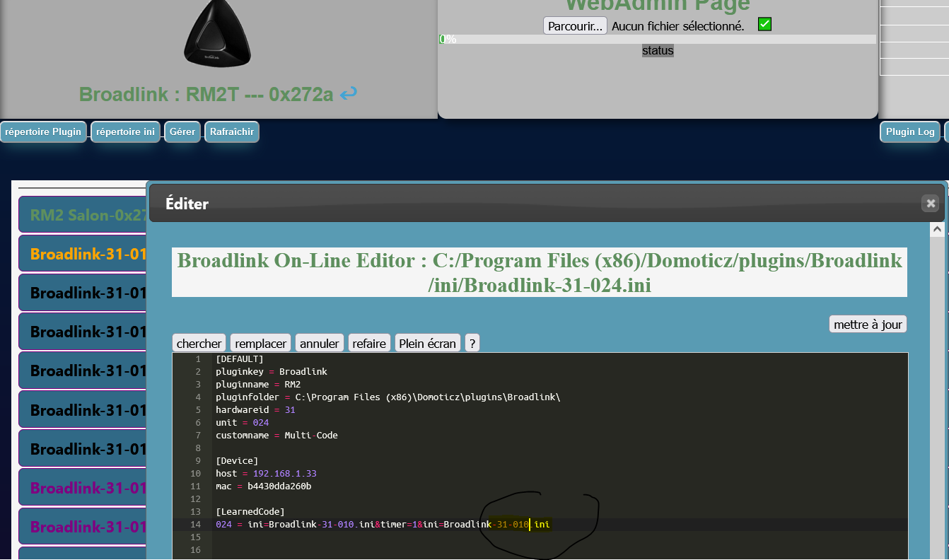Open the Plugin Log
Image resolution: width=949 pixels, height=560 pixels.
click(910, 132)
